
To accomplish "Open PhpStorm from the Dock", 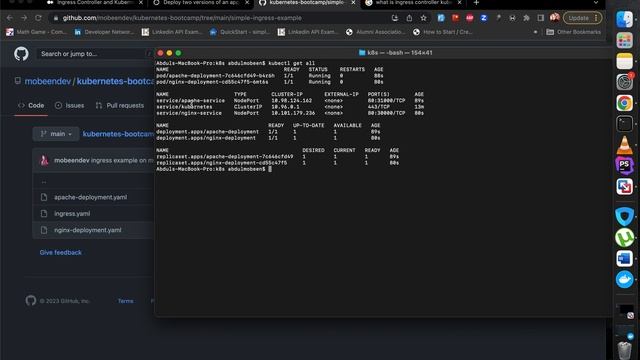I will click(624, 166).
